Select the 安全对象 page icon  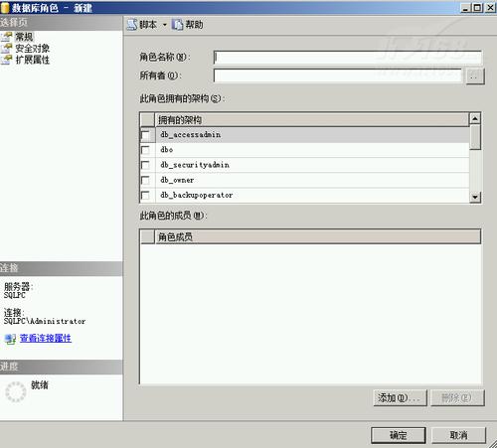point(7,49)
